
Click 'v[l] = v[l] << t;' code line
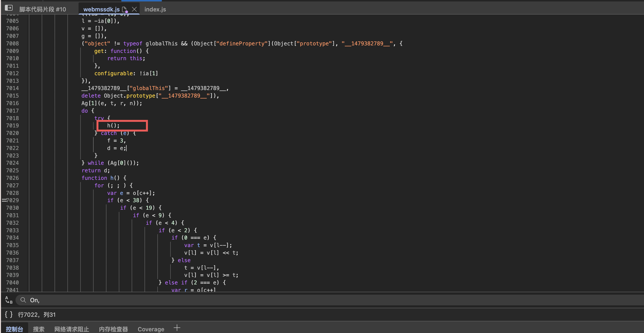(211, 253)
